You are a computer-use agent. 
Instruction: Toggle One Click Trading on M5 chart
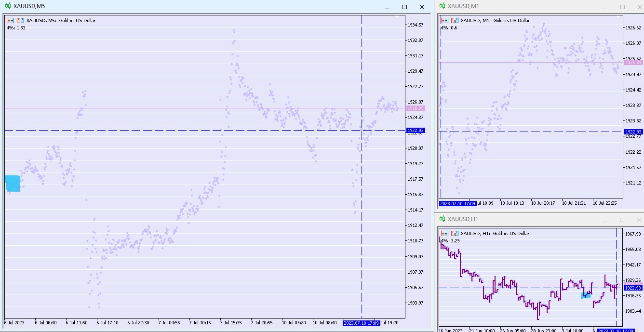click(x=10, y=21)
